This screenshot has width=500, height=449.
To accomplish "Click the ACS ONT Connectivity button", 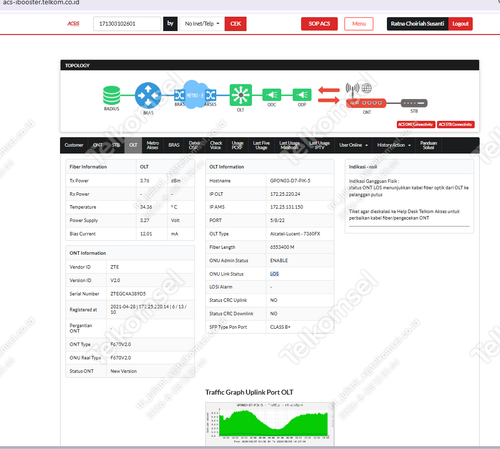I will point(416,124).
